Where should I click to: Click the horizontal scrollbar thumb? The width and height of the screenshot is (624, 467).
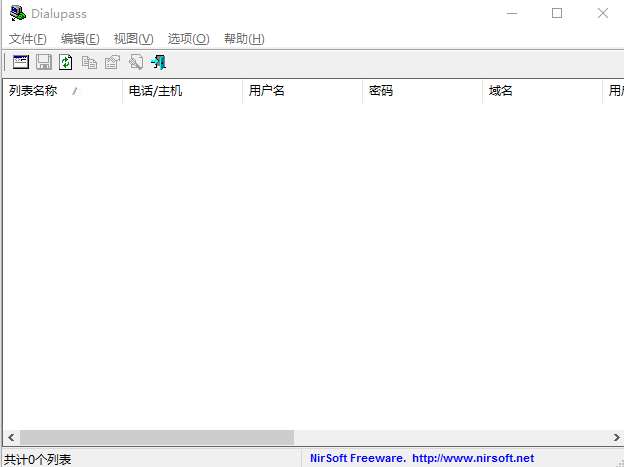pyautogui.click(x=157, y=438)
